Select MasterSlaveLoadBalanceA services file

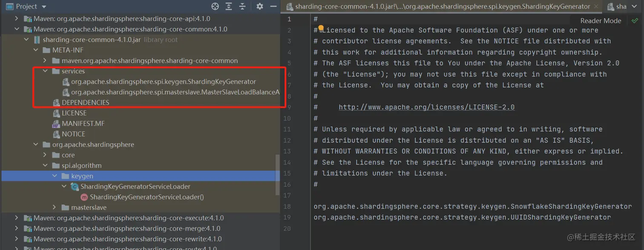[x=175, y=92]
